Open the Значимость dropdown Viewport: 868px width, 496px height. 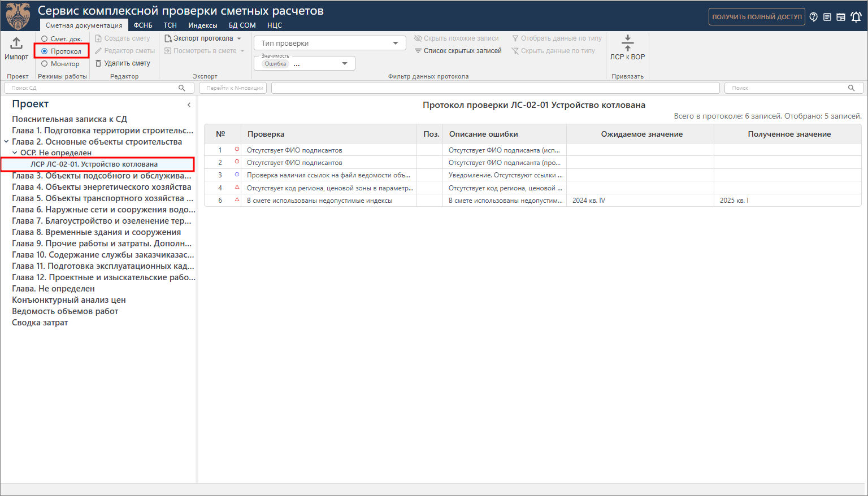click(x=305, y=63)
